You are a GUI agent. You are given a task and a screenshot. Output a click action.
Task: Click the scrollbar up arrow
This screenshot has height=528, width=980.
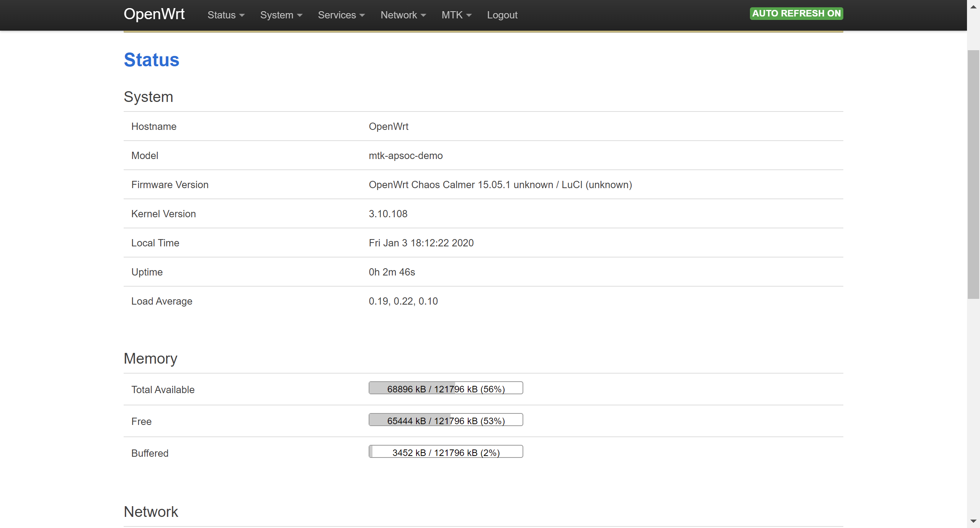click(973, 7)
